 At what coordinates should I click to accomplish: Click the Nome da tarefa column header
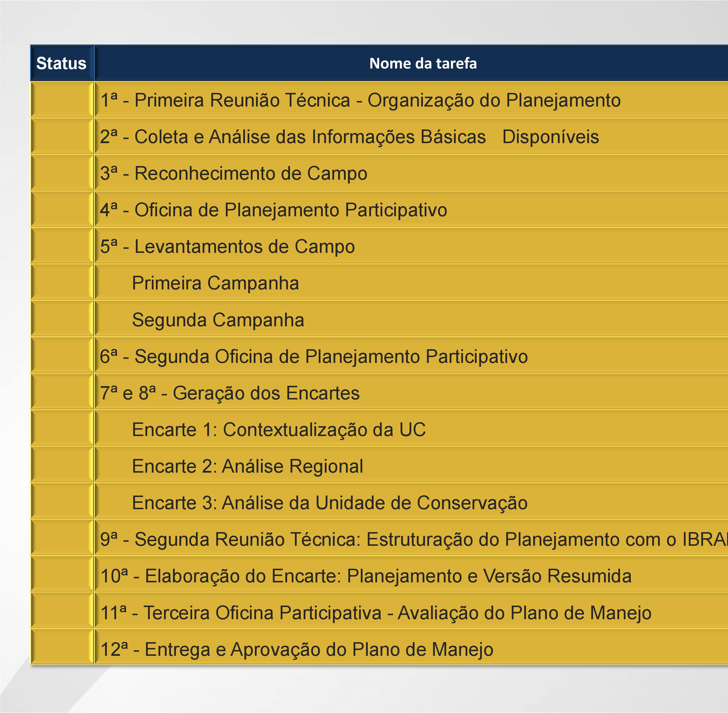pos(411,63)
